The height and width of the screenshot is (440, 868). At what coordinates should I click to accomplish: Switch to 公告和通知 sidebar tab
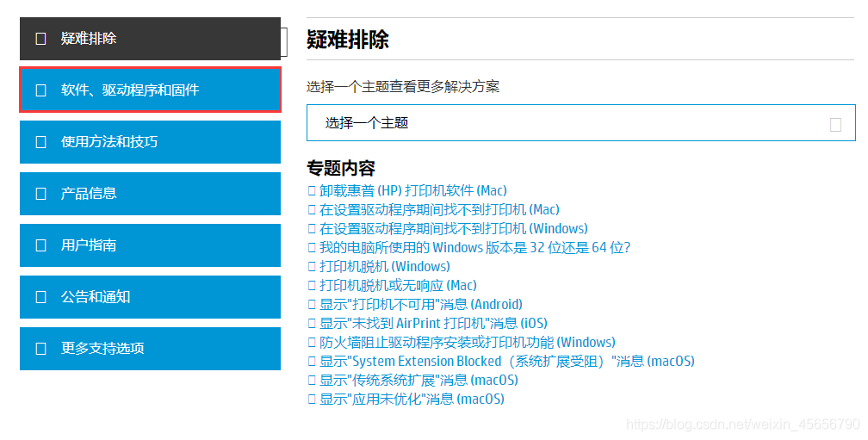(x=150, y=297)
